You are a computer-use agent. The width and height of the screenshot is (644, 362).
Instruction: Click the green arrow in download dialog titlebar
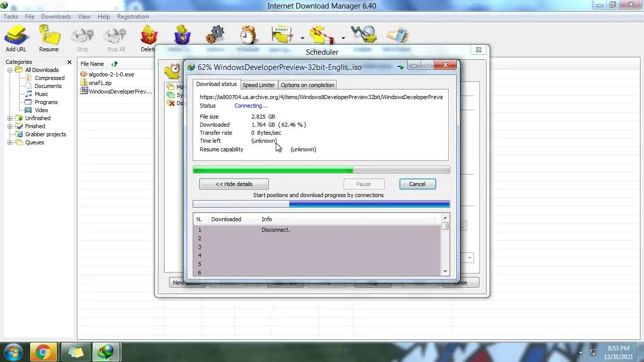[400, 66]
